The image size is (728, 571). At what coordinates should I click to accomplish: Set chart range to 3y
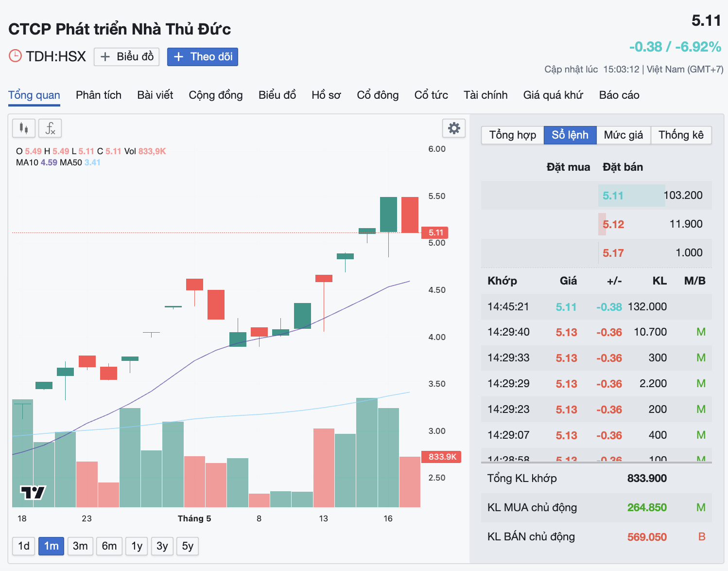tap(162, 546)
